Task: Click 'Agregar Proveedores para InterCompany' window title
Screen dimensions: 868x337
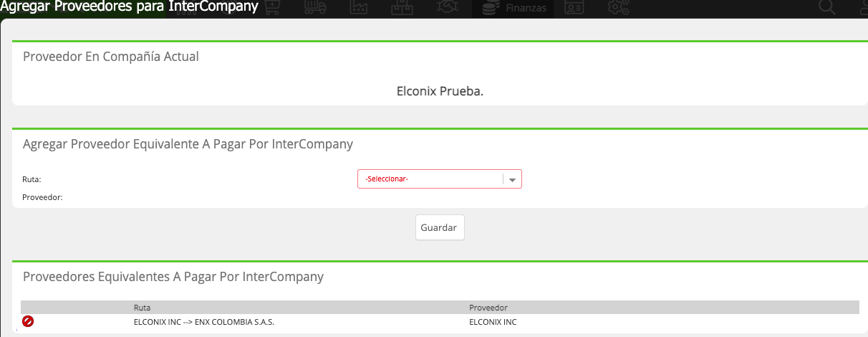Action: point(129,7)
